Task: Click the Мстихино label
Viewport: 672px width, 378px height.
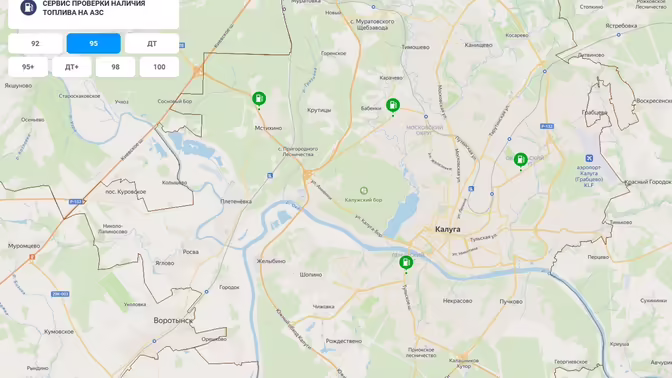Action: click(268, 128)
